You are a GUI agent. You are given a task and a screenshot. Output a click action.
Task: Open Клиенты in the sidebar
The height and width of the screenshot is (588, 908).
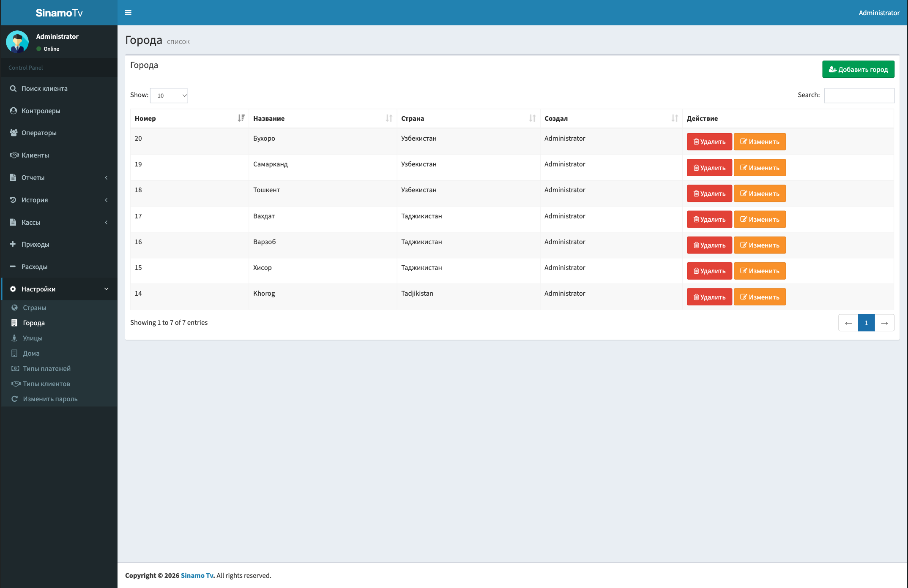point(59,155)
